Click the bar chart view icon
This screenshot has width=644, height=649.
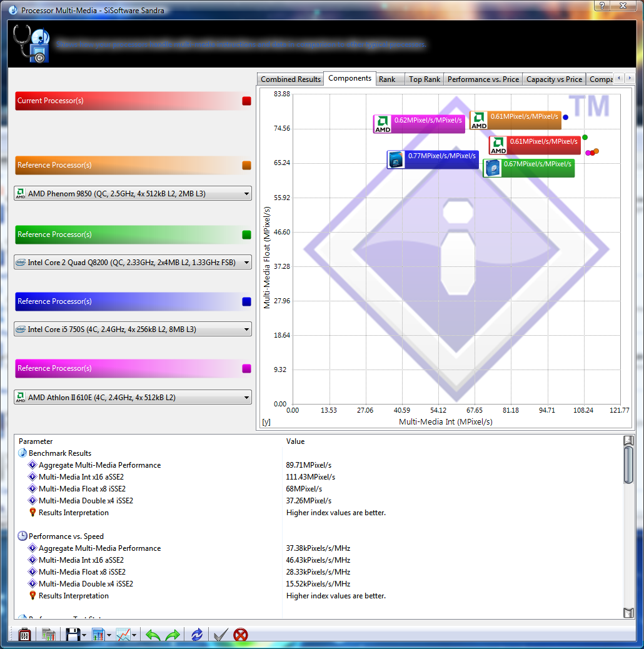pyautogui.click(x=98, y=635)
